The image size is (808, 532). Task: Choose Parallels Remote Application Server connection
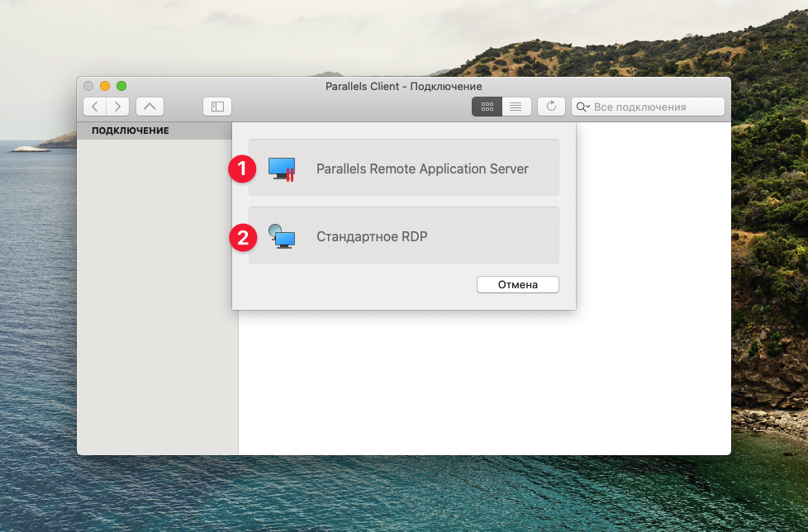[x=421, y=169]
